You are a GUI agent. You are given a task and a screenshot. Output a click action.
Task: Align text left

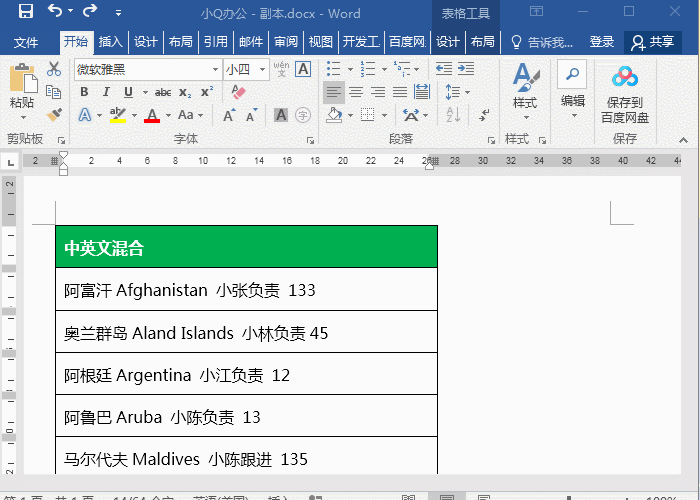333,92
